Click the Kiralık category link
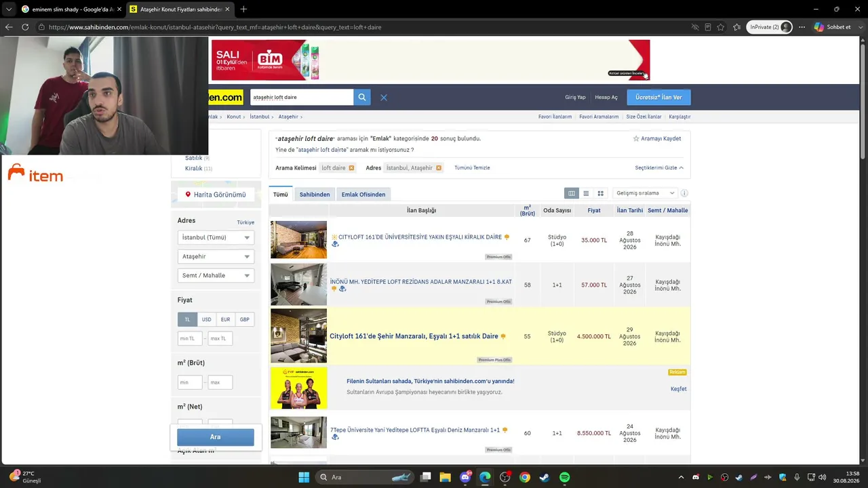Viewport: 868px width, 488px height. point(193,168)
